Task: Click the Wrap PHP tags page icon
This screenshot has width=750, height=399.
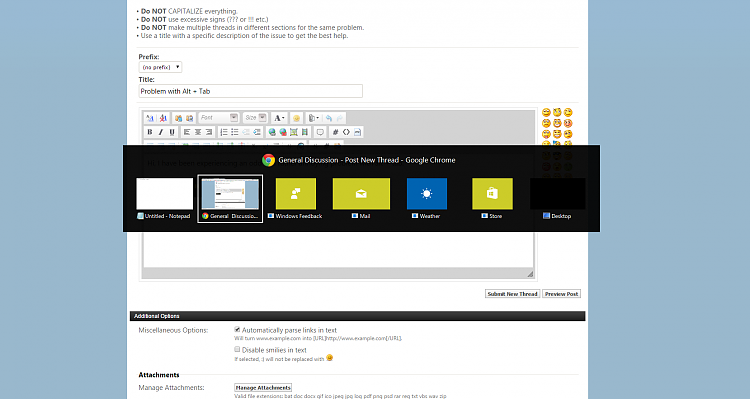Action: click(x=357, y=132)
